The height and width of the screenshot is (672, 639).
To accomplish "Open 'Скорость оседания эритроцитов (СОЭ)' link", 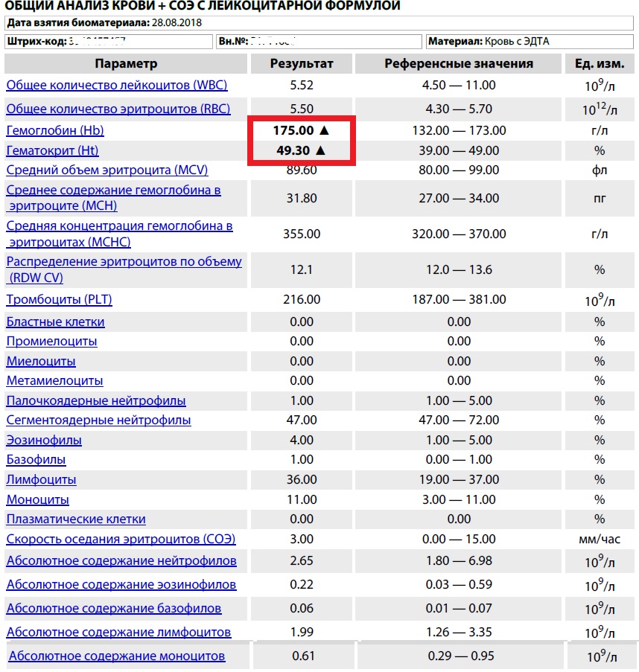I will coord(113,539).
